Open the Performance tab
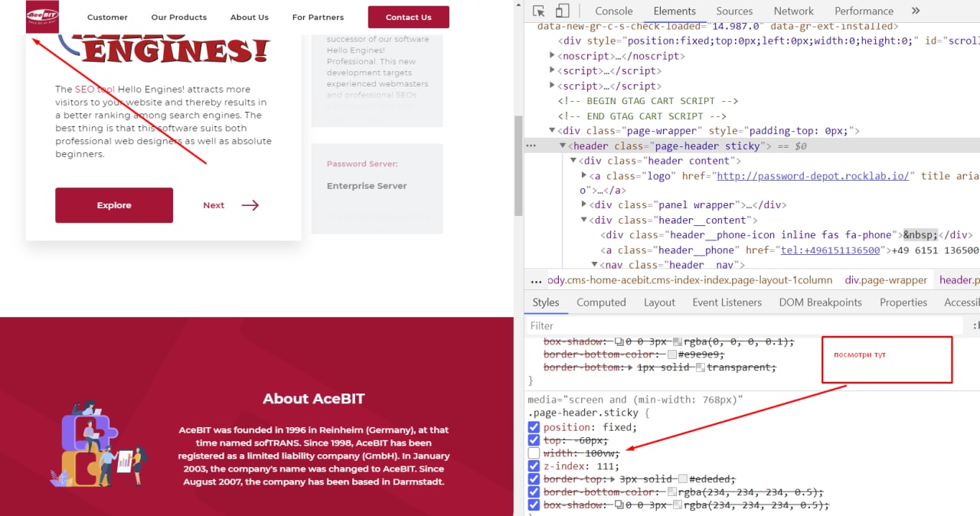Viewport: 980px width, 516px height. tap(864, 11)
